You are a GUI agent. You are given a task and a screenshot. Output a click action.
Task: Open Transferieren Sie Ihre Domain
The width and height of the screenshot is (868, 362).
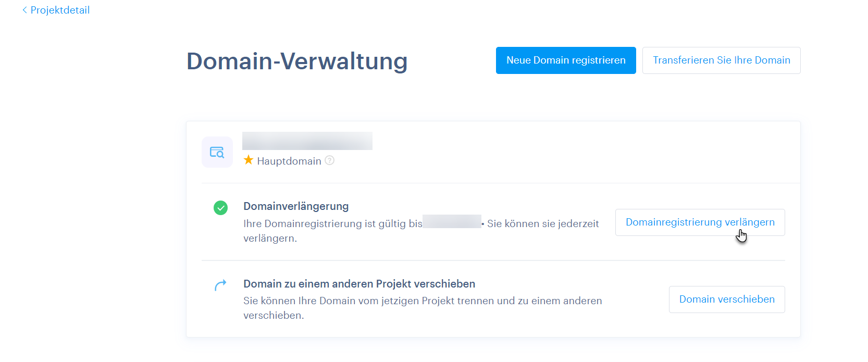pyautogui.click(x=721, y=60)
